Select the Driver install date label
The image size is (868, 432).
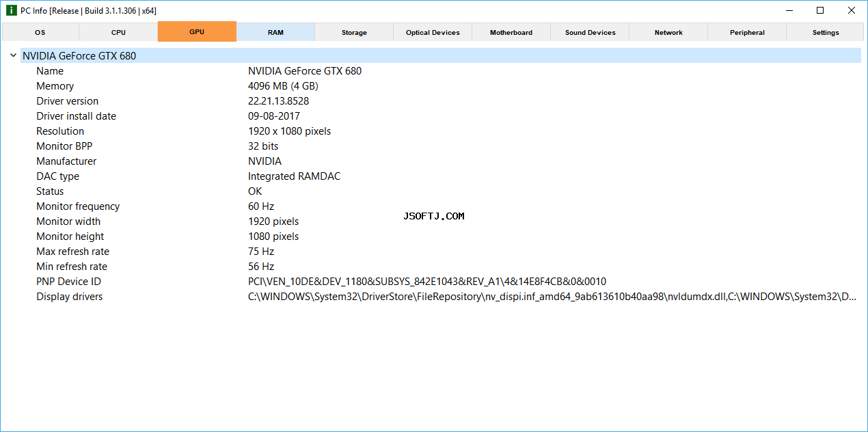pos(76,116)
